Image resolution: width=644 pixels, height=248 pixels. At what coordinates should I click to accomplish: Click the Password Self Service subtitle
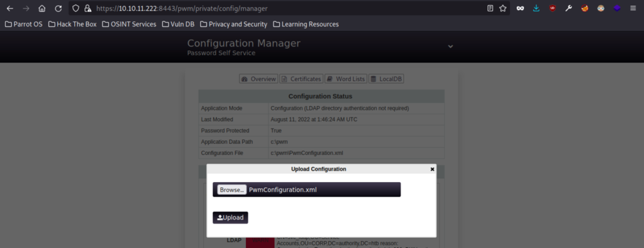[x=221, y=53]
